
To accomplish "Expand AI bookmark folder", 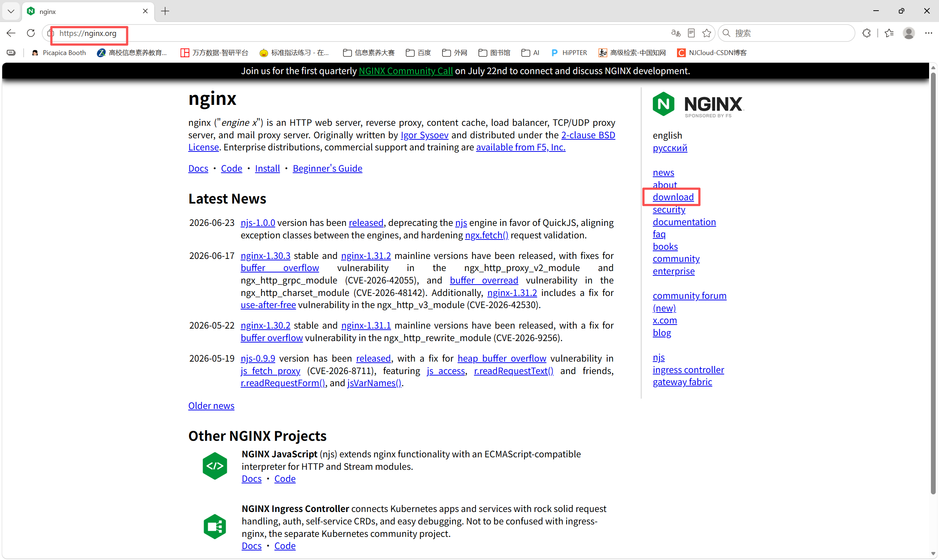I will pos(530,53).
